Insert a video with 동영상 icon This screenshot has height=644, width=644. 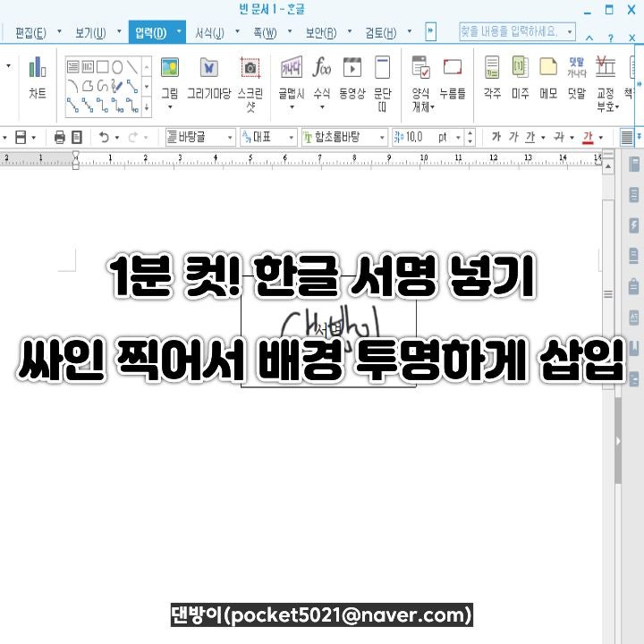coord(352,78)
